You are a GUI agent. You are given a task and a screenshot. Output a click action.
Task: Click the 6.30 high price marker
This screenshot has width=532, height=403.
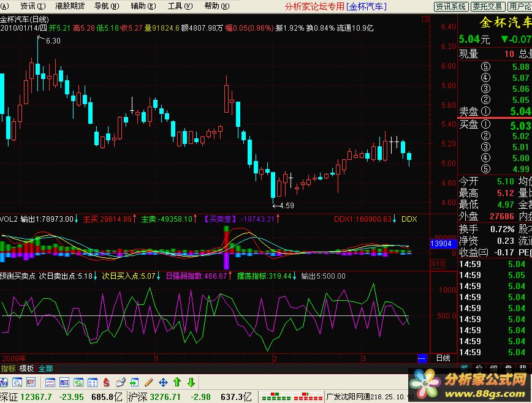point(53,41)
